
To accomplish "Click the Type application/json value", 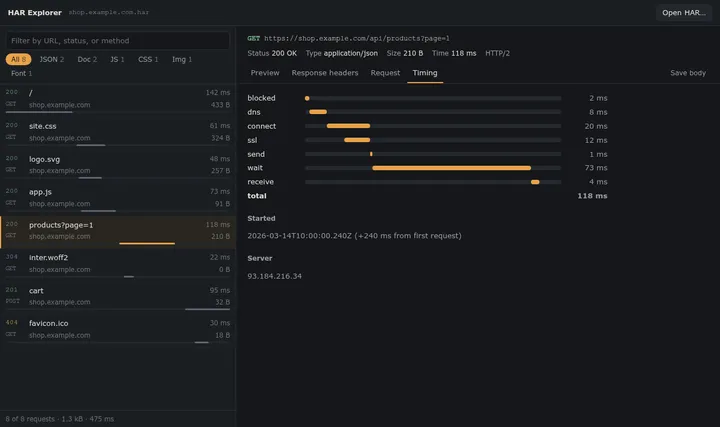I will (351, 53).
